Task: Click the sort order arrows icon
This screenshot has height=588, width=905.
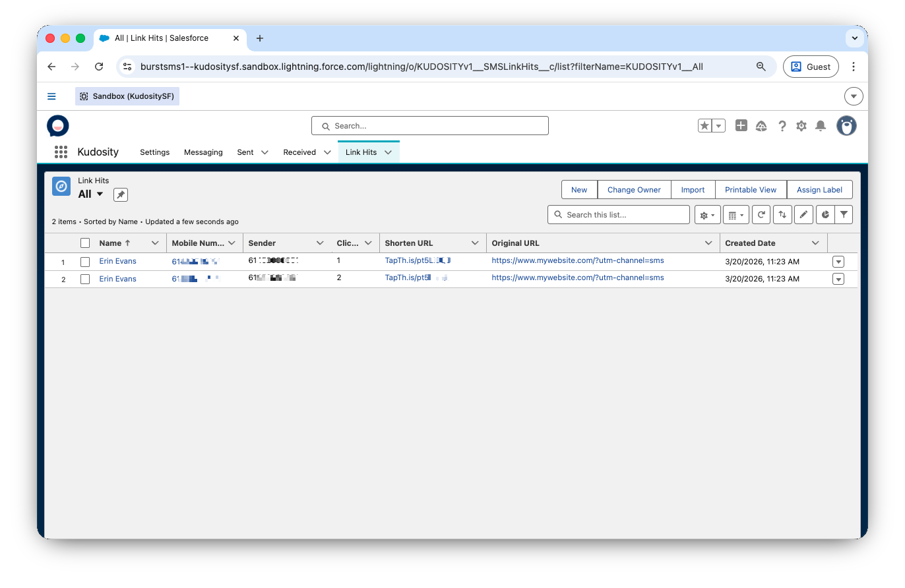Action: point(782,215)
